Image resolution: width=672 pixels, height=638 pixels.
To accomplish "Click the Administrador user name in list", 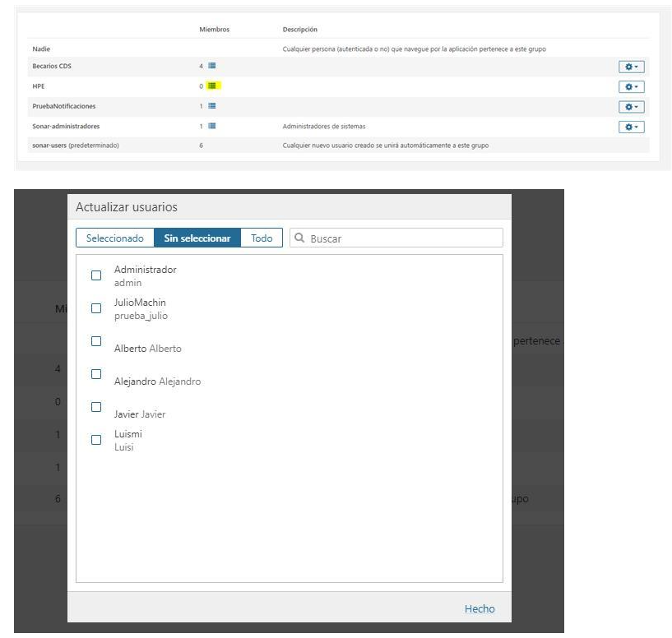I will pyautogui.click(x=146, y=270).
